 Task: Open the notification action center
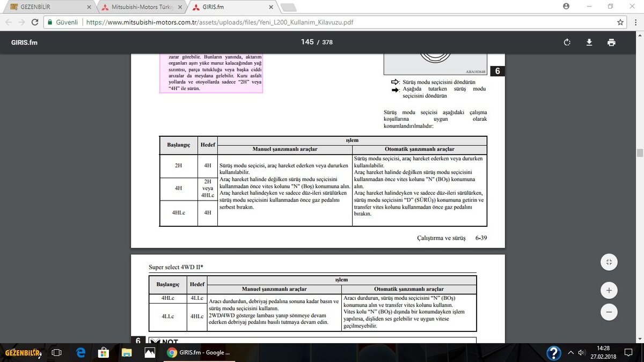coord(629,352)
